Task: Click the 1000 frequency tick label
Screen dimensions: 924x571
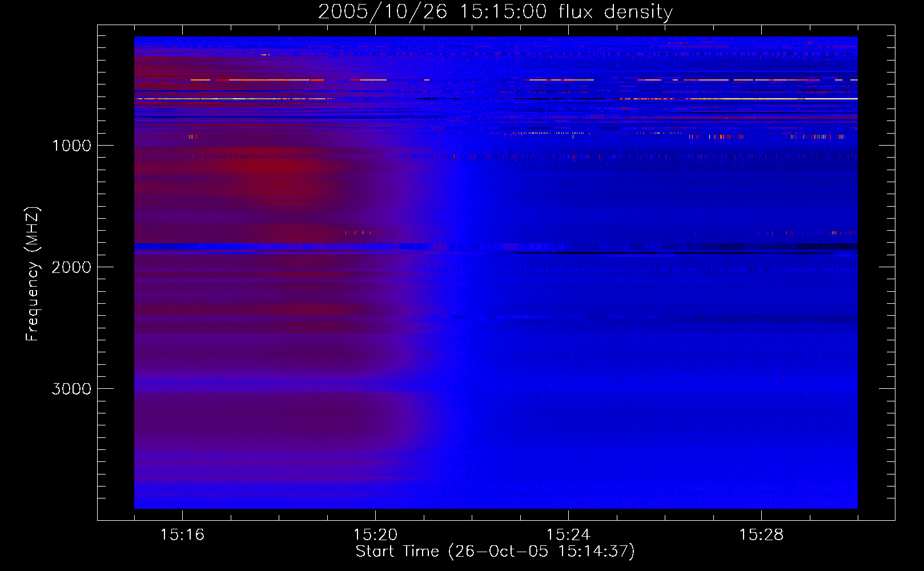Action: pos(71,146)
